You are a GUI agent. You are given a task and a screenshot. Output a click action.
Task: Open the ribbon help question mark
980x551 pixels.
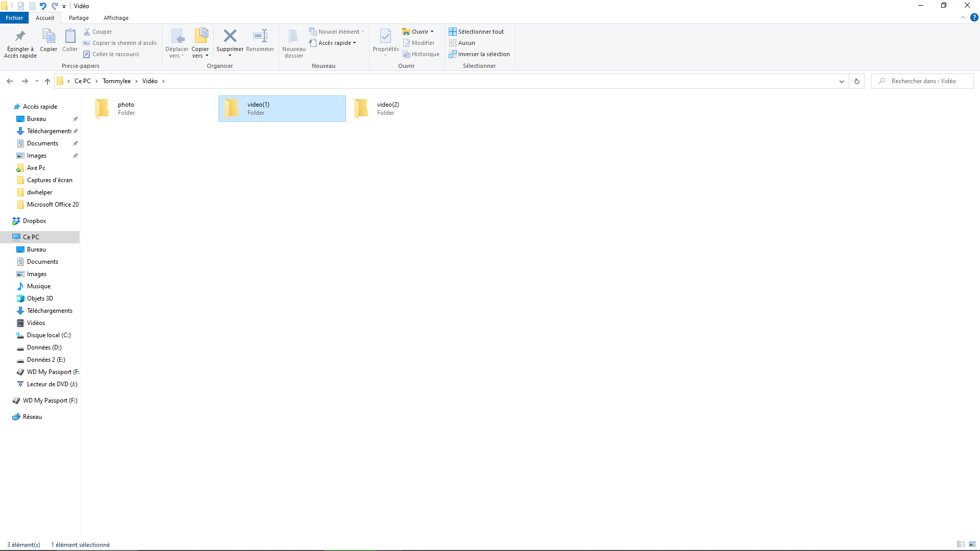click(974, 17)
